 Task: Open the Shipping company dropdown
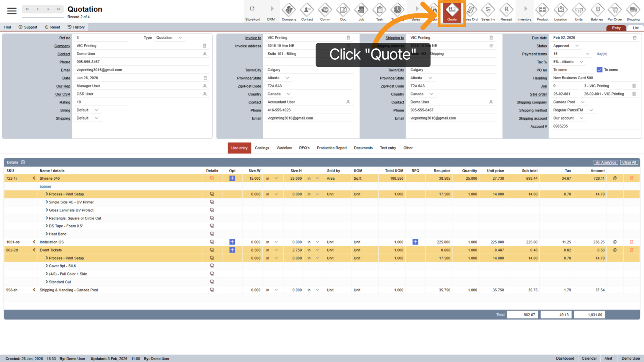click(583, 102)
